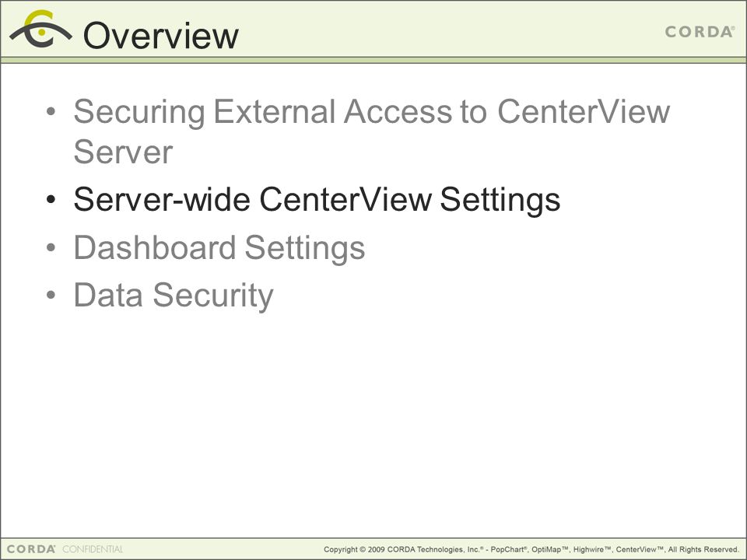Click the Overview slide title
The height and width of the screenshot is (560, 747).
coord(161,36)
